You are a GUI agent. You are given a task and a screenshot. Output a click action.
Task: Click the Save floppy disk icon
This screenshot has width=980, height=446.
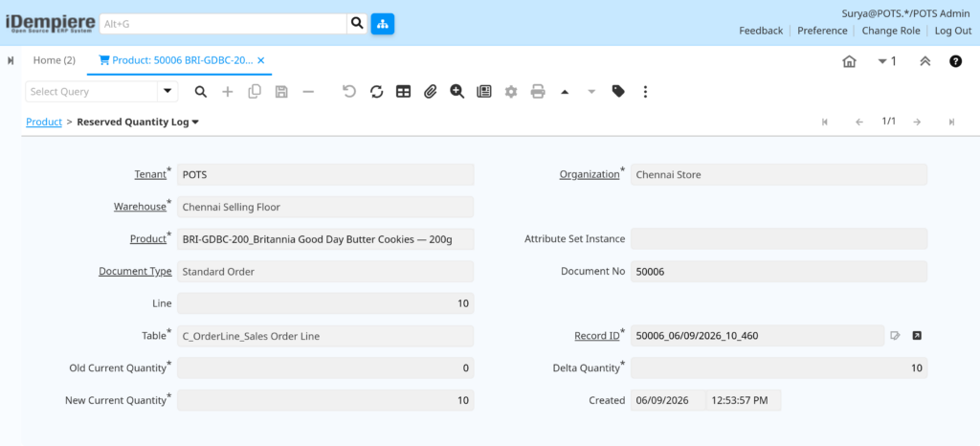click(281, 92)
